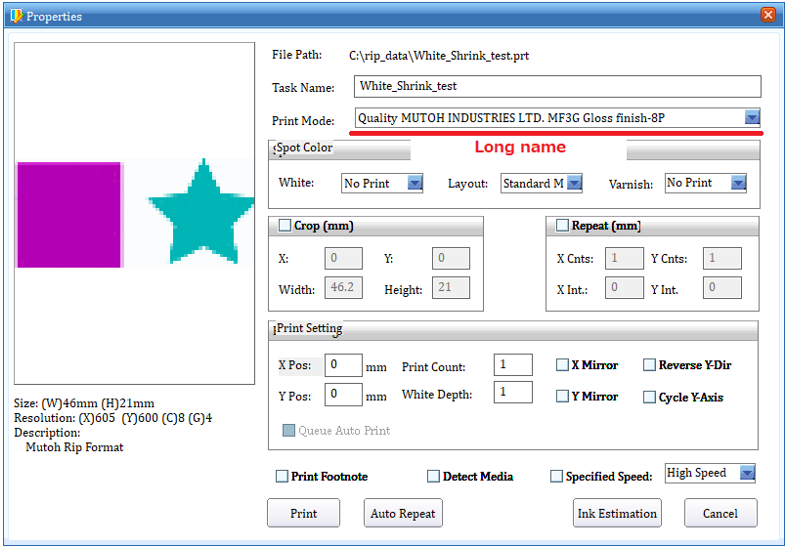Close the Properties dialog
787x549 pixels.
(x=768, y=15)
